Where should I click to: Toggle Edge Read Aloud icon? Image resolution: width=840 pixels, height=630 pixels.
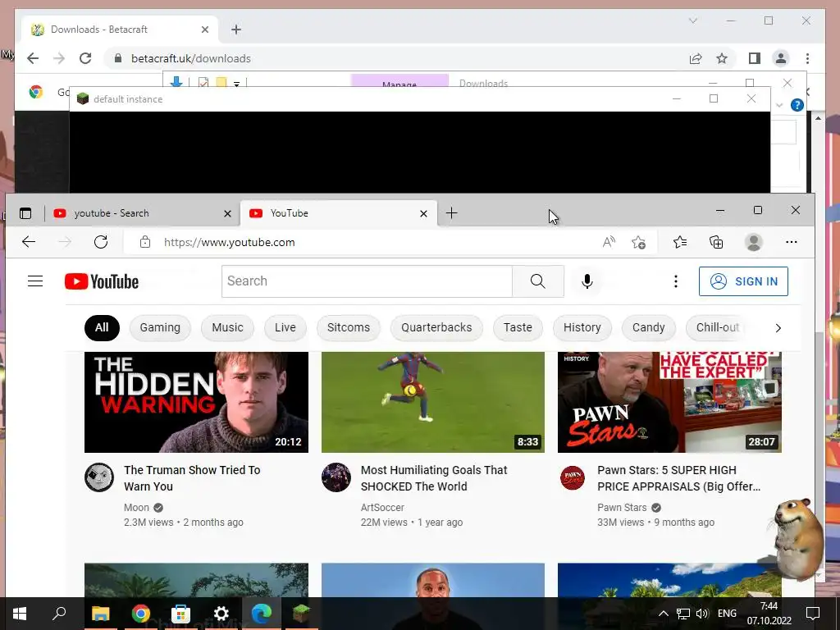coord(609,242)
